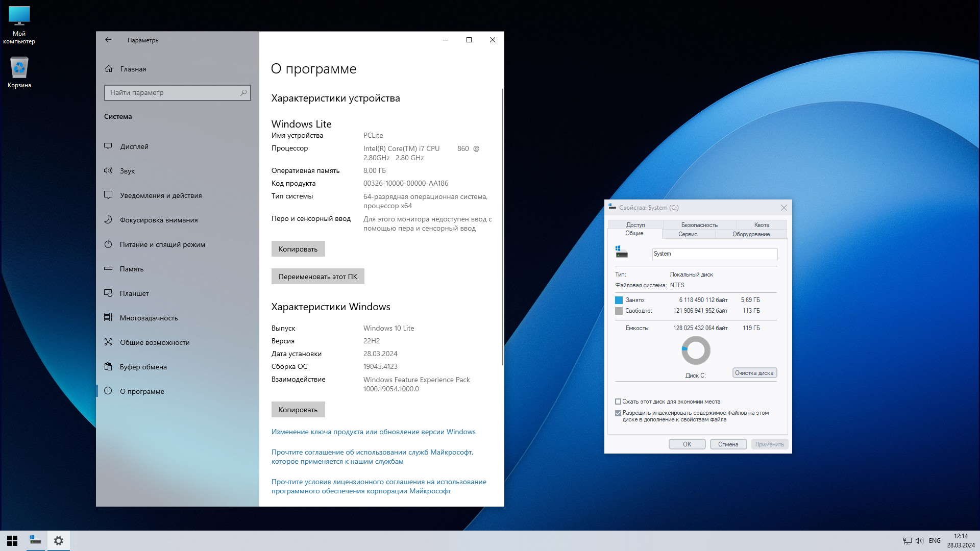Go back using arrow in Settings
This screenshot has width=980, height=551.
[x=108, y=40]
